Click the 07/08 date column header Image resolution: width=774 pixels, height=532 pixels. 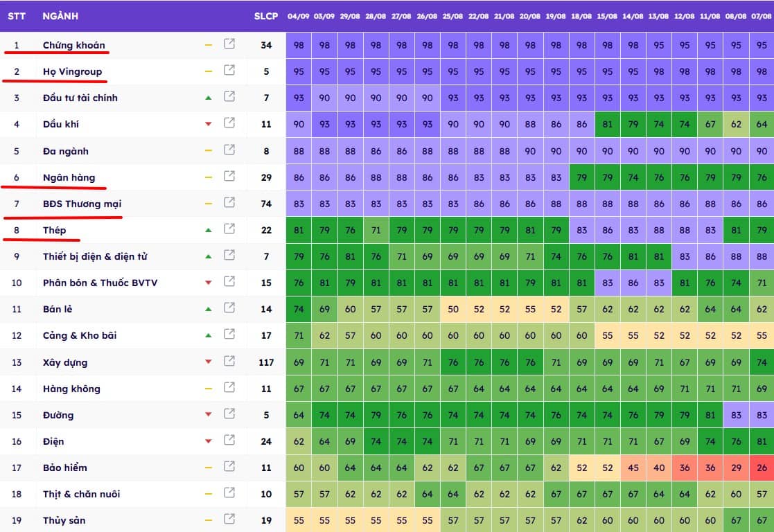tap(762, 16)
